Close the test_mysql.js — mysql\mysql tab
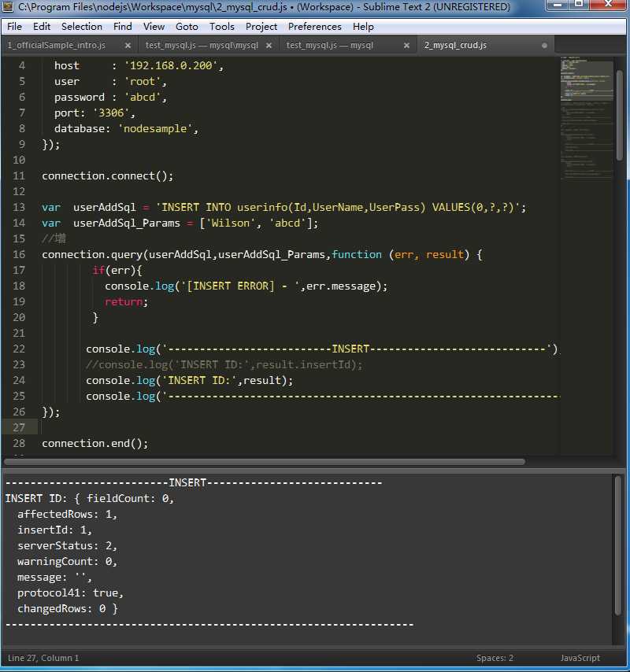This screenshot has height=672, width=630. 269,46
